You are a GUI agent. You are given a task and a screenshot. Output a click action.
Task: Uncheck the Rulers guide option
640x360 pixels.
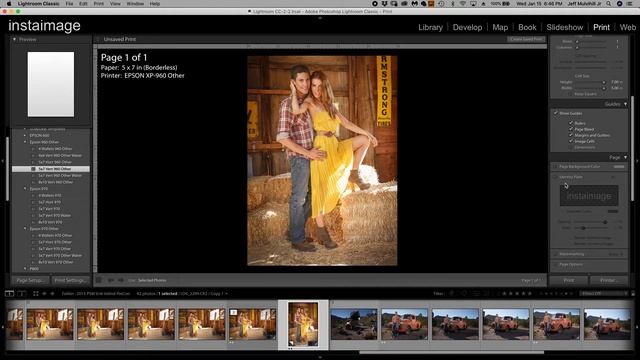[571, 123]
